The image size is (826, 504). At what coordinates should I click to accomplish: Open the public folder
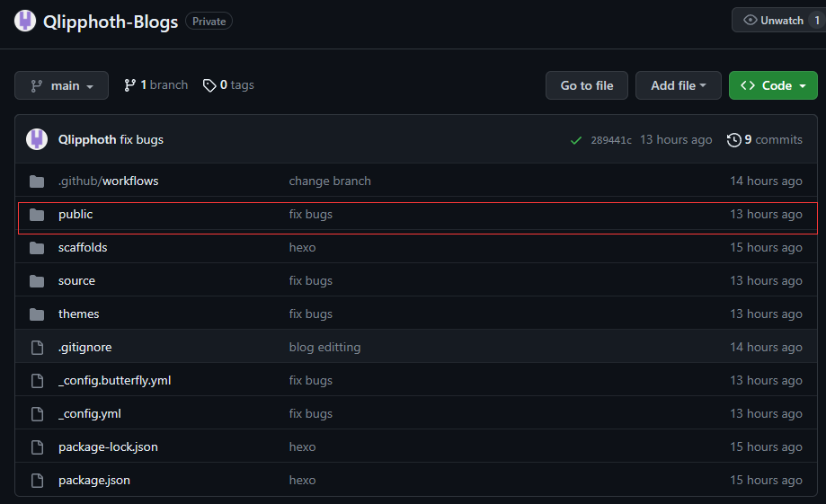coord(75,215)
